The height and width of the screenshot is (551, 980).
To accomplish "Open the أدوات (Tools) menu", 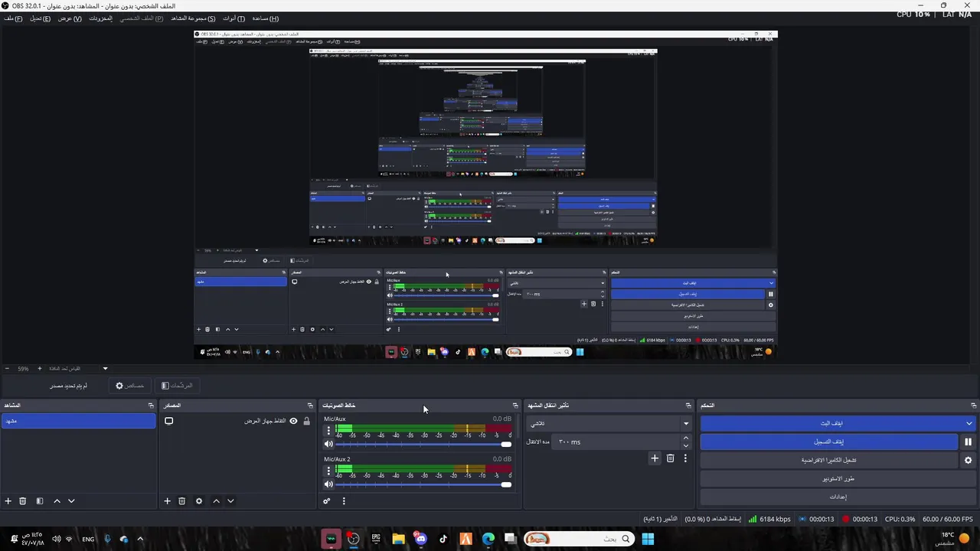I will tap(234, 18).
